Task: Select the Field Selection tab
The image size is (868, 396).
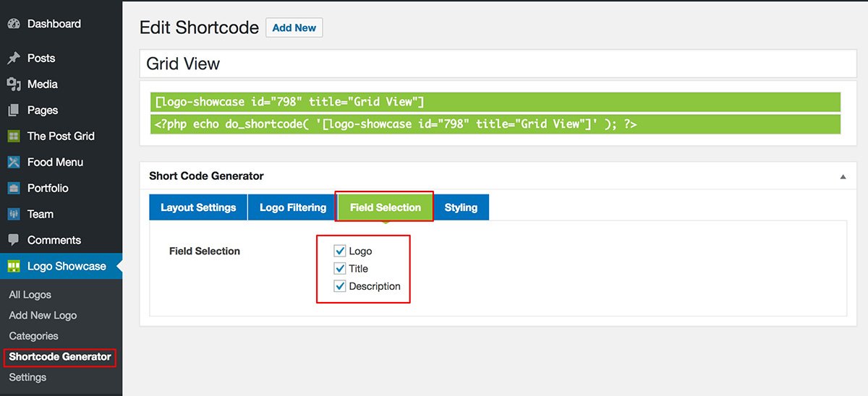Action: click(x=386, y=207)
